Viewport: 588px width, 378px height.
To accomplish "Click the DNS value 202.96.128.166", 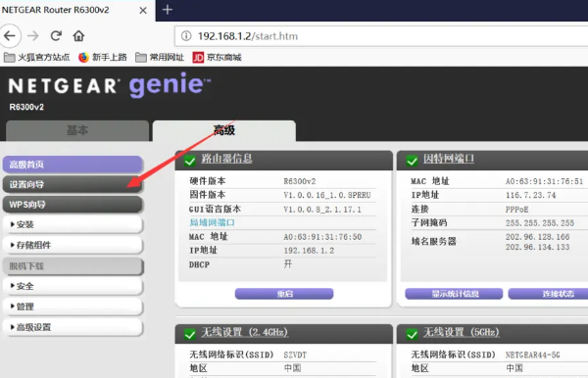I will 537,237.
